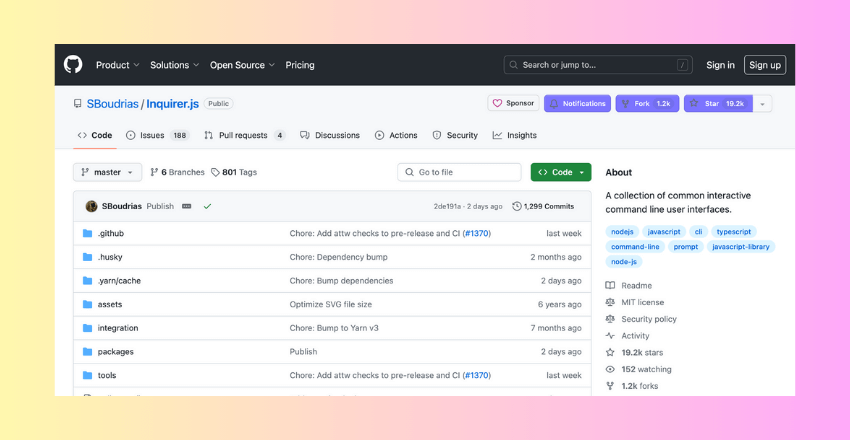
Task: Open the Chore: Bump to Yarn v3 commit
Action: point(334,328)
